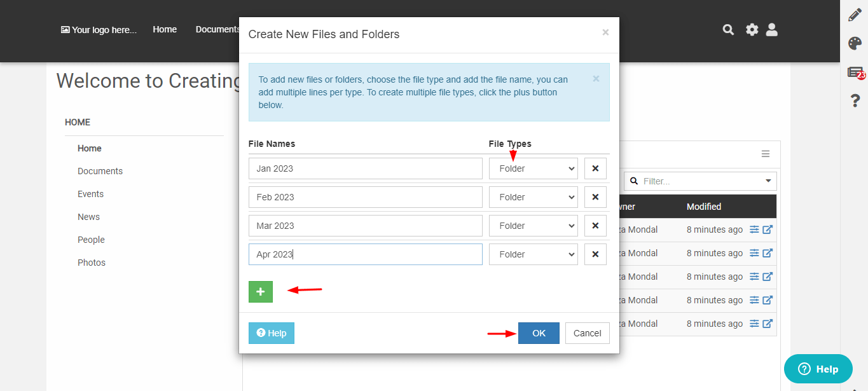Dismiss the blue instruction banner
The height and width of the screenshot is (391, 868).
click(x=595, y=78)
